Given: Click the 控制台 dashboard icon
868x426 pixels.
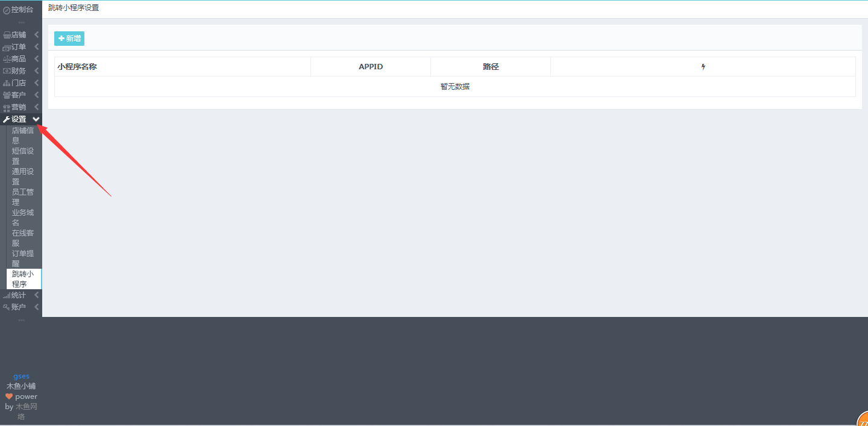Looking at the screenshot, I should click(x=7, y=10).
